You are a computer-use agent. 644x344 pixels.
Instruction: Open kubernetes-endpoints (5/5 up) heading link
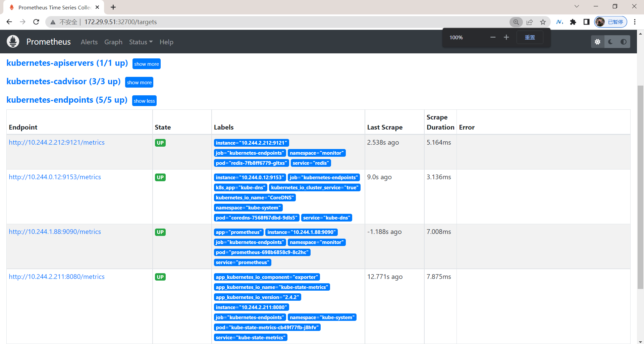67,100
